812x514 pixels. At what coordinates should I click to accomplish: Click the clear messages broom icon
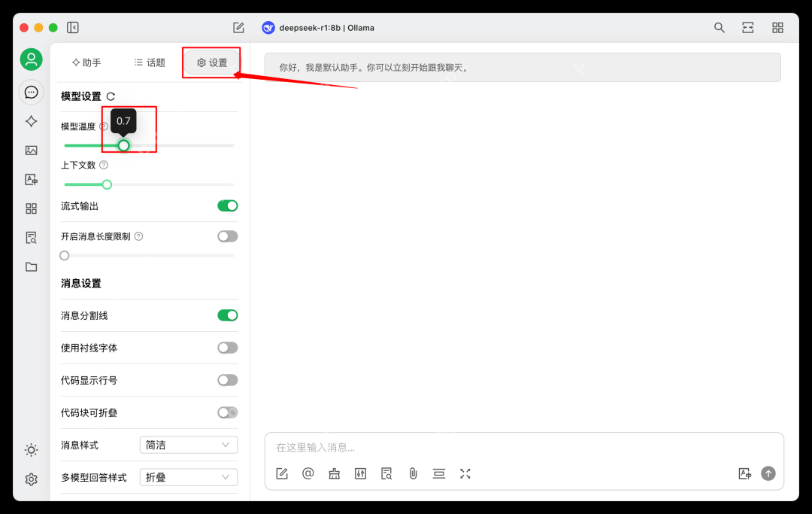pyautogui.click(x=334, y=473)
